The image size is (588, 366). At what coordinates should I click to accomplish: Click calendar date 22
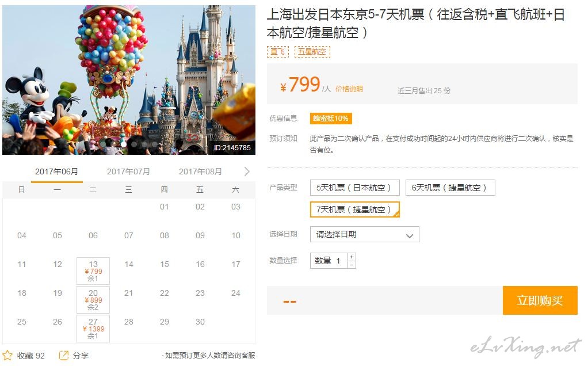164,293
